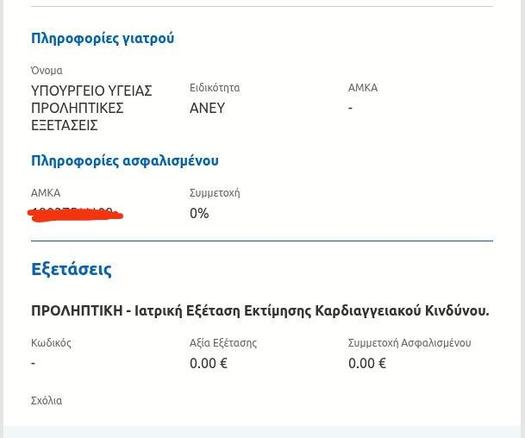Click the ΠΡΟΛΗΠΤΙΚΗ Καρδιαγγειακού Κινδύνου exam title
Image resolution: width=525 pixels, height=438 pixels.
260,311
